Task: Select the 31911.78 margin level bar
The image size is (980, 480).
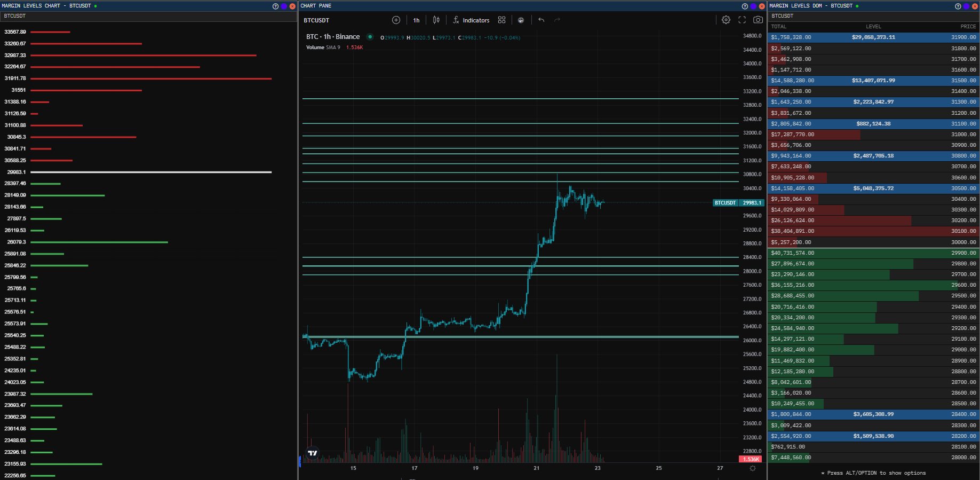Action: coord(151,78)
